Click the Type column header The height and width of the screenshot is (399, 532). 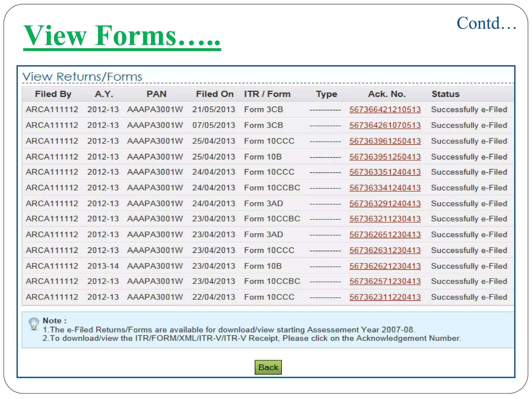point(327,94)
